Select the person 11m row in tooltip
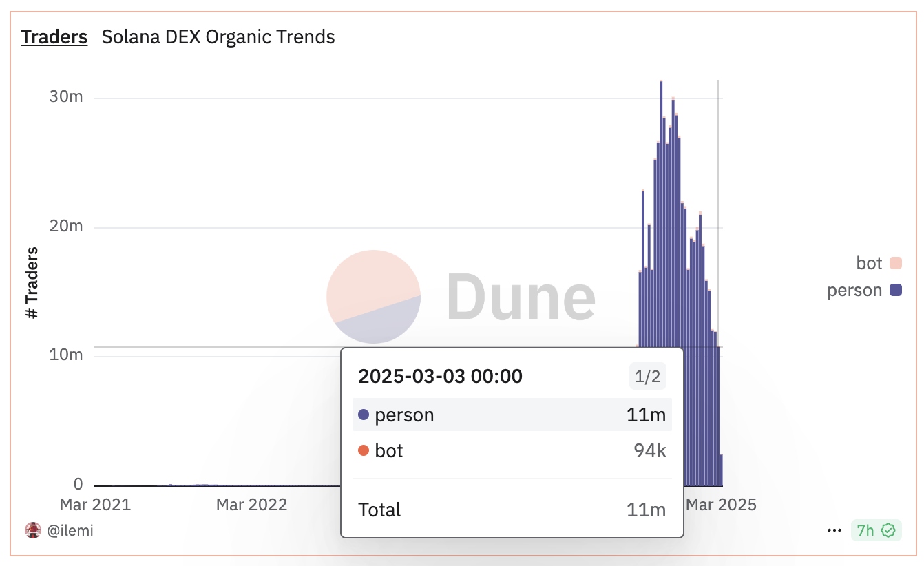Image resolution: width=924 pixels, height=566 pixels. coord(512,415)
